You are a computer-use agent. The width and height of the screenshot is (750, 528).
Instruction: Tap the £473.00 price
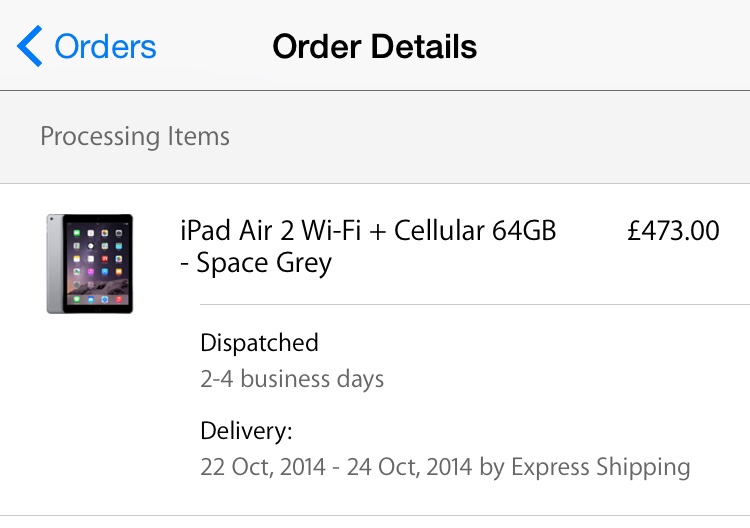(x=673, y=231)
